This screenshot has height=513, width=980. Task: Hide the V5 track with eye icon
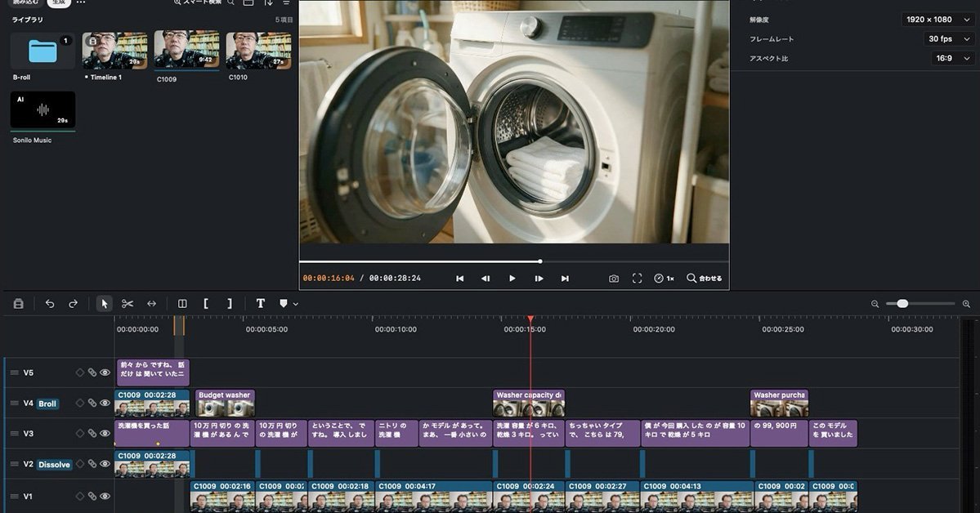click(105, 372)
